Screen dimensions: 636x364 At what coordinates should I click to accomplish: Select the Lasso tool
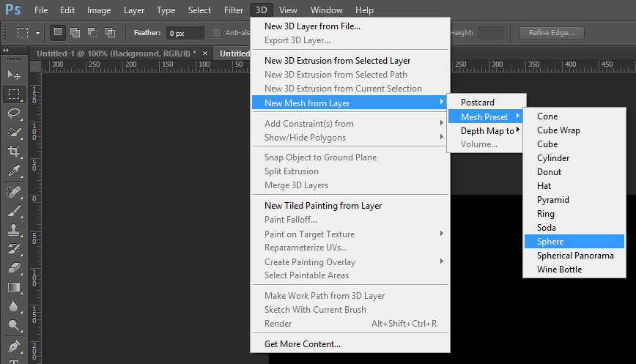(14, 113)
